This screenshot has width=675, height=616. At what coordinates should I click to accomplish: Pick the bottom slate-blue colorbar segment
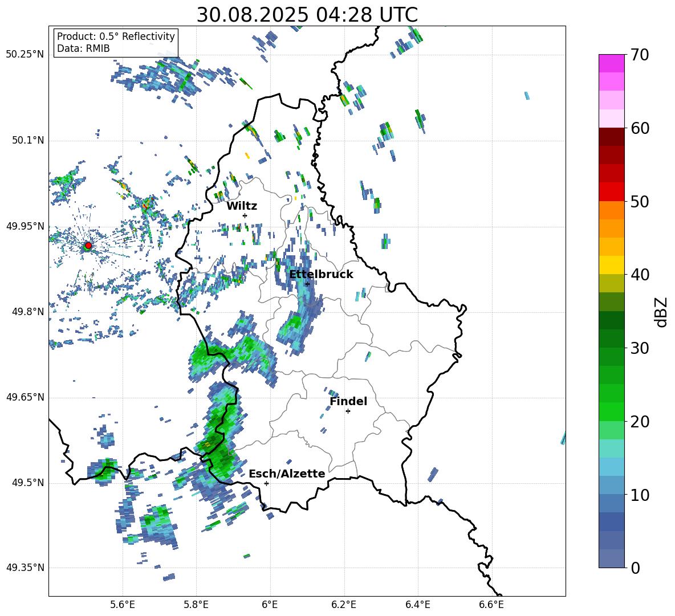tap(611, 558)
